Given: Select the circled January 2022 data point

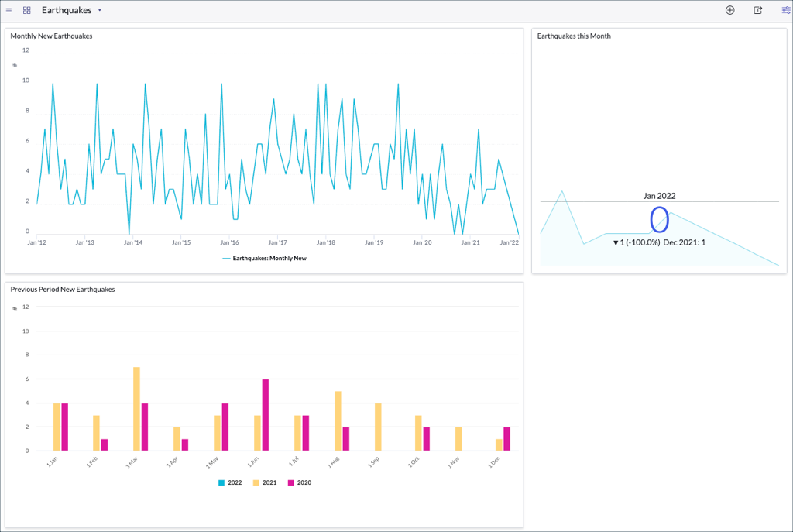Looking at the screenshot, I should [660, 219].
